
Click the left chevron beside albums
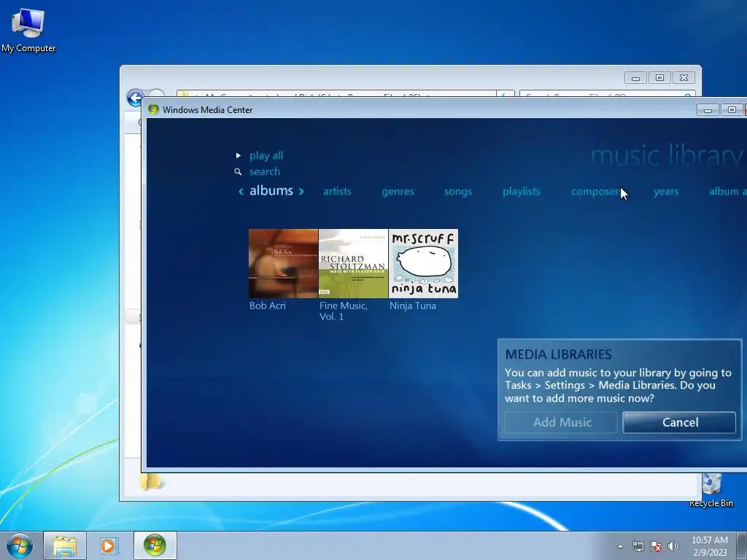(241, 192)
